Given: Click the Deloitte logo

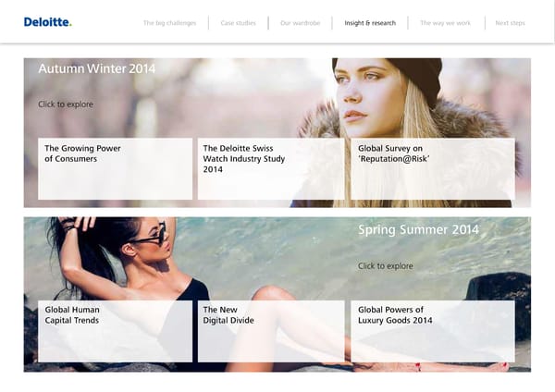Looking at the screenshot, I should 47,22.
